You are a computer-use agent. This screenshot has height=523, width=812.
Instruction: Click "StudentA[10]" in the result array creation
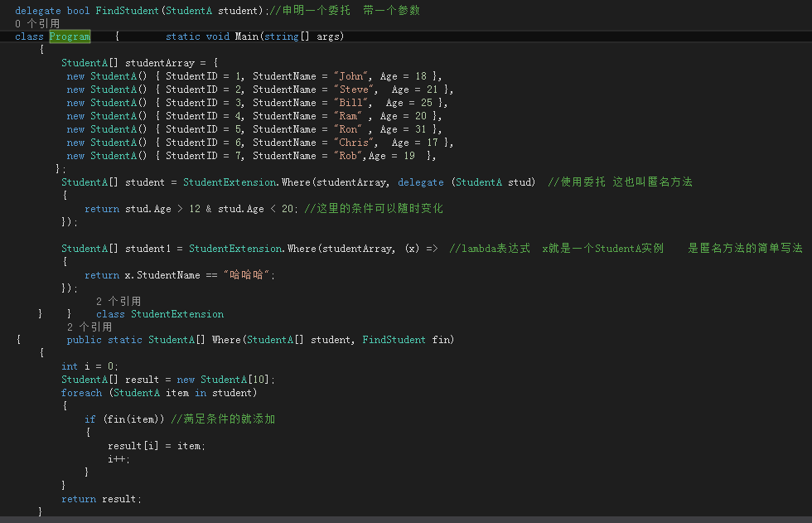(234, 380)
